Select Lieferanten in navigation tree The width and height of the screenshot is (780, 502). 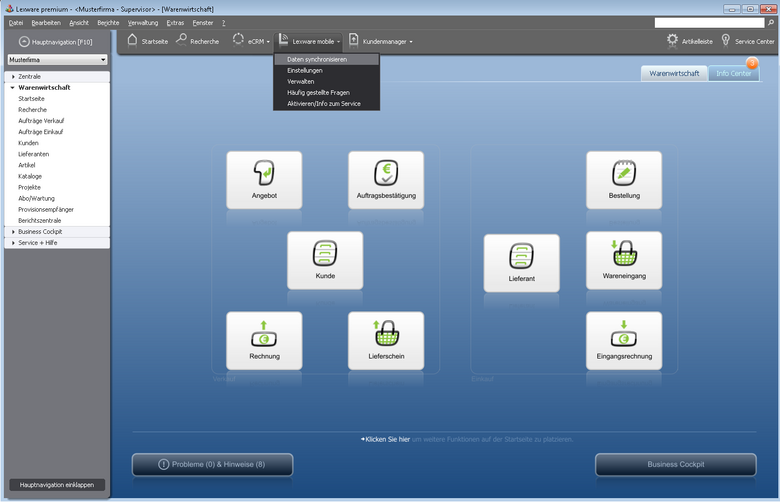pyautogui.click(x=34, y=154)
